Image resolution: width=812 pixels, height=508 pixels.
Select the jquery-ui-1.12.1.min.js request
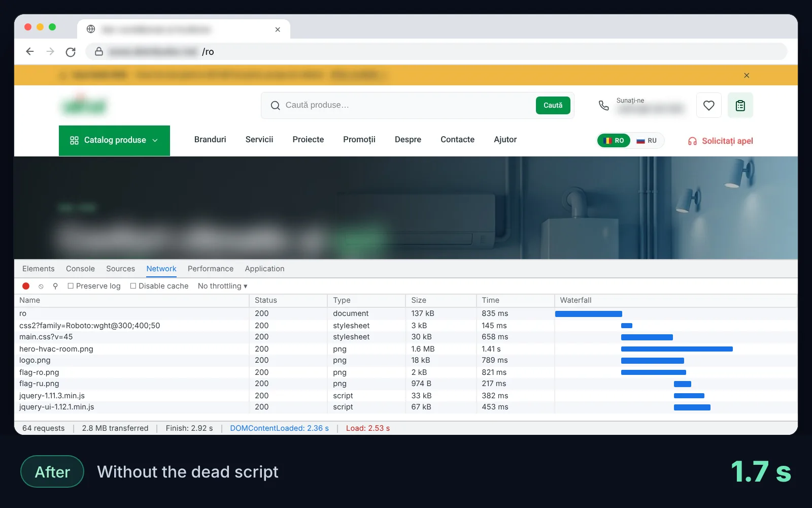[406, 407]
